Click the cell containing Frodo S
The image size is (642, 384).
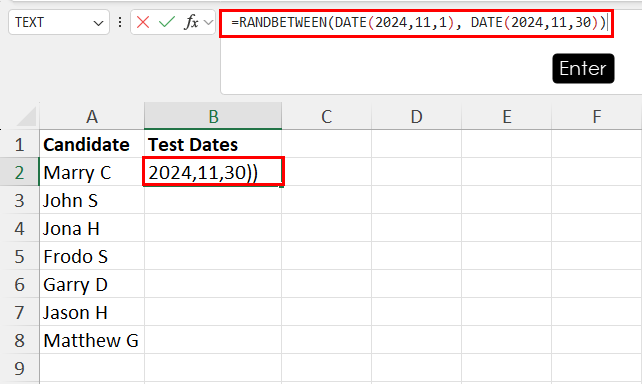pyautogui.click(x=92, y=256)
